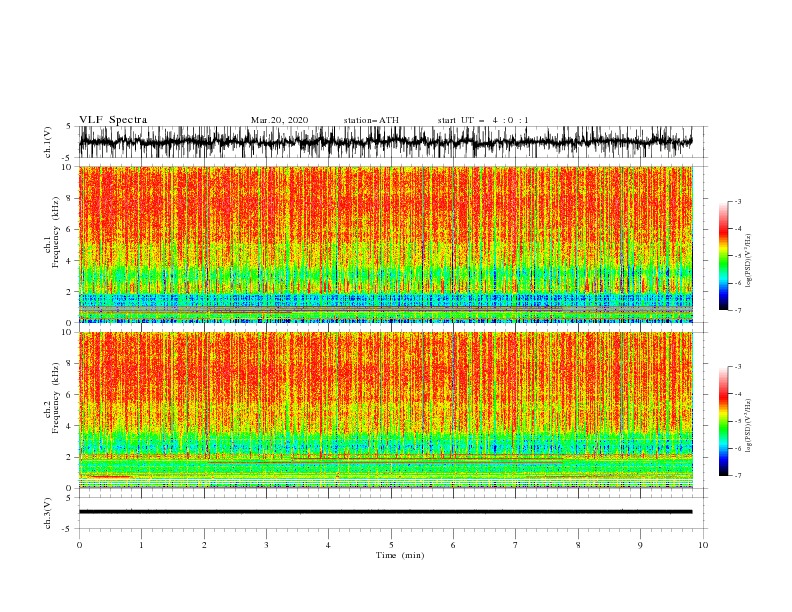Image resolution: width=792 pixels, height=612 pixels.
Task: Select the log(PSD) label beside ch.2 colorbar
Action: [749, 425]
